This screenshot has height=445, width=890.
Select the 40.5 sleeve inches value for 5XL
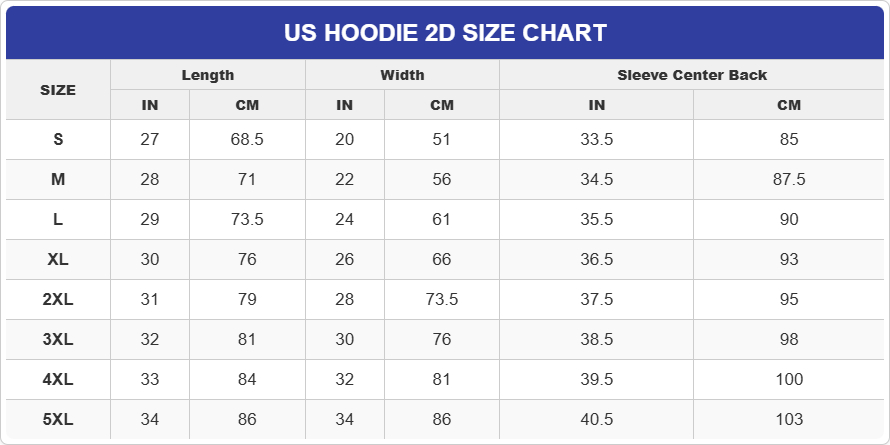597,420
